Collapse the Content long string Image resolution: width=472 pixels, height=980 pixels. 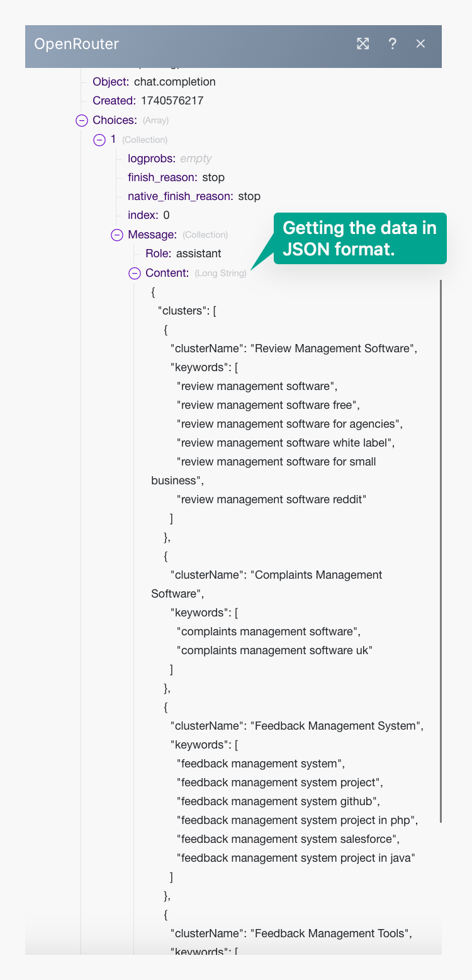[x=134, y=273]
